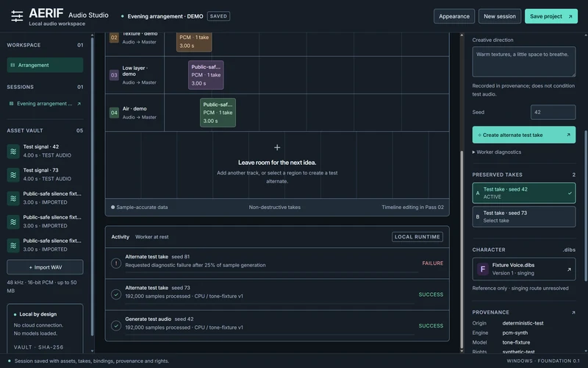This screenshot has width=588, height=368.
Task: Click the arrow icon on Save project
Action: point(570,16)
